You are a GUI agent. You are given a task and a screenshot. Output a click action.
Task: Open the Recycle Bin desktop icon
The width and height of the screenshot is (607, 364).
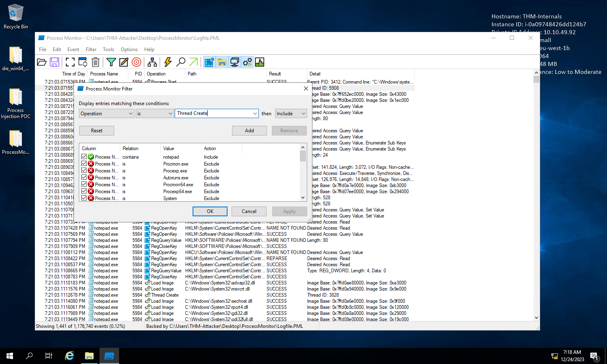pos(16,17)
